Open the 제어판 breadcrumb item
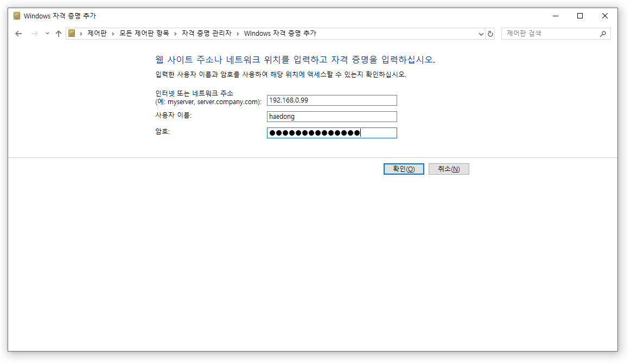 (x=97, y=34)
